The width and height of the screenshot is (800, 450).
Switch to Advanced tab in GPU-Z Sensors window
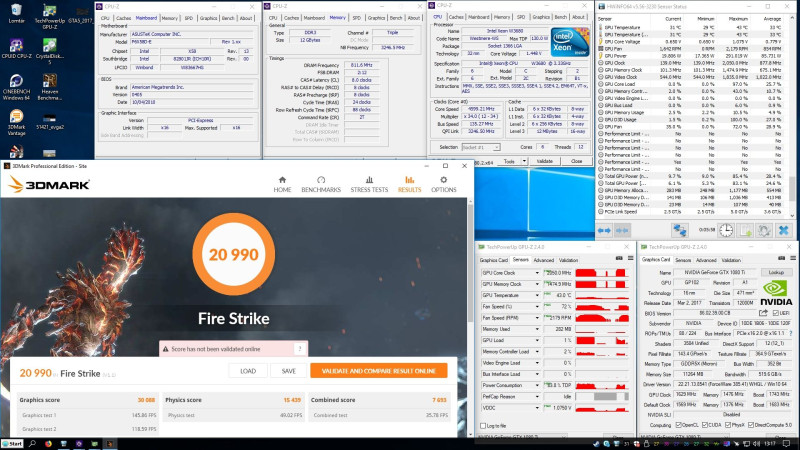[x=543, y=260]
